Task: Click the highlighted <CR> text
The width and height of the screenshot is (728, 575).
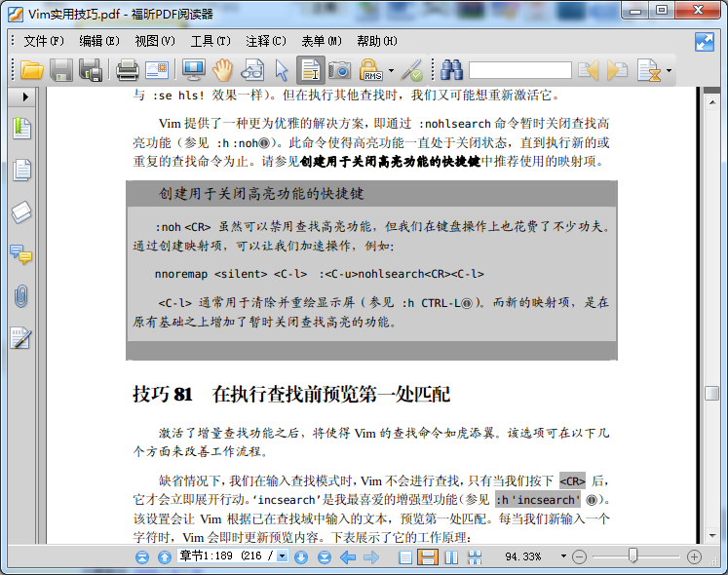Action: point(572,480)
